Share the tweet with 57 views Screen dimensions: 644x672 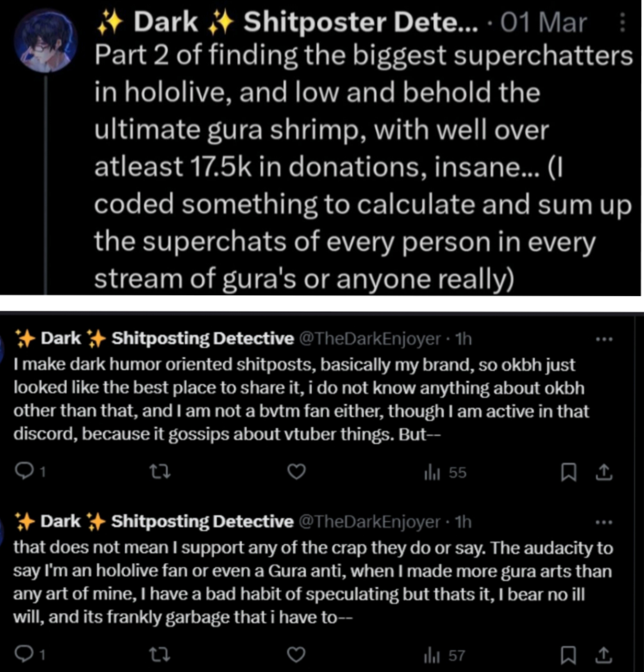click(x=604, y=655)
